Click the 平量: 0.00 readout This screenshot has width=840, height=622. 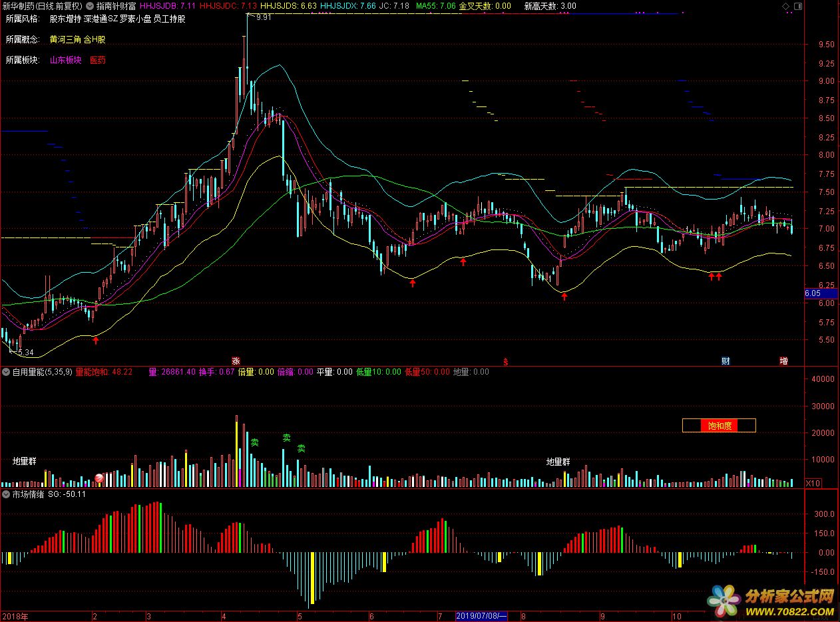[334, 372]
